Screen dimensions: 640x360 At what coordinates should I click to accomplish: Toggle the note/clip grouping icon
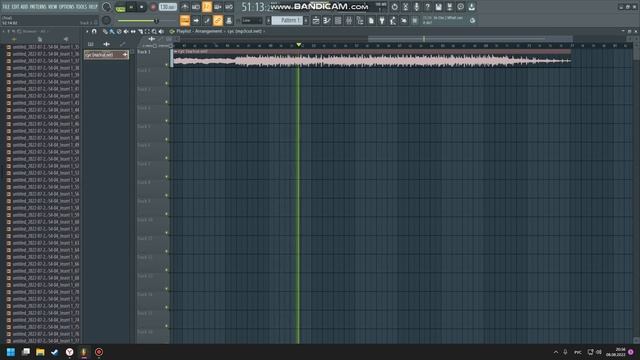[x=207, y=20]
